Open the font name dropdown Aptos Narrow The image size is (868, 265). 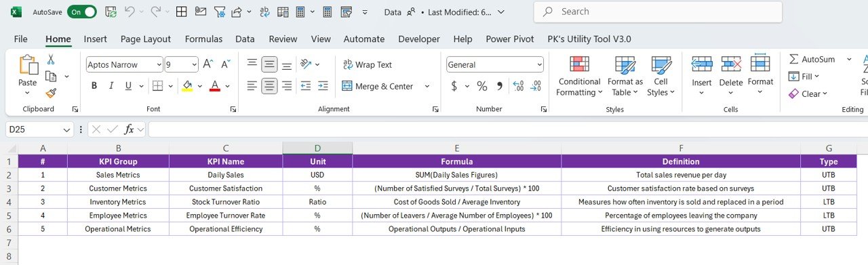point(159,65)
